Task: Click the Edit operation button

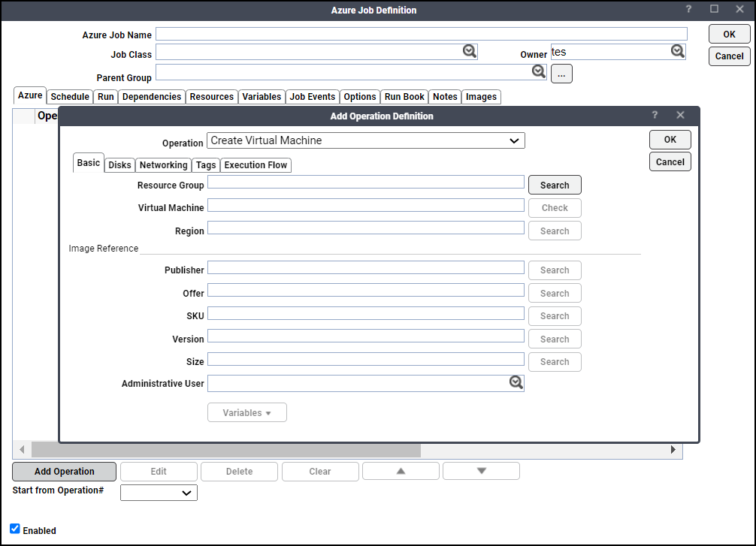Action: pos(159,472)
